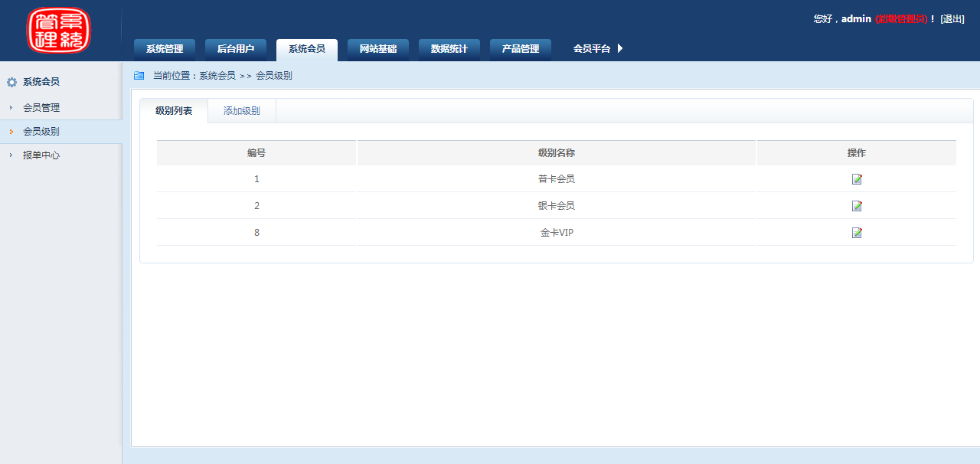980x464 pixels.
Task: Switch to the 后台用户 tab
Action: (236, 49)
